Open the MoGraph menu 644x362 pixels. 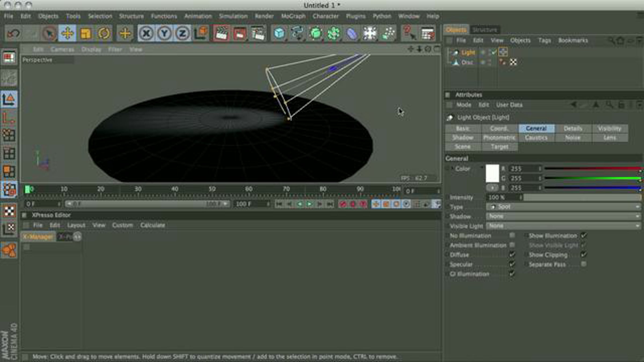tap(293, 16)
